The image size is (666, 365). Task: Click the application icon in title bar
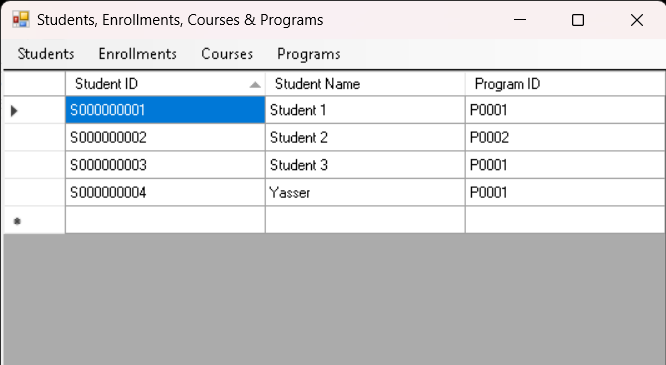point(20,20)
